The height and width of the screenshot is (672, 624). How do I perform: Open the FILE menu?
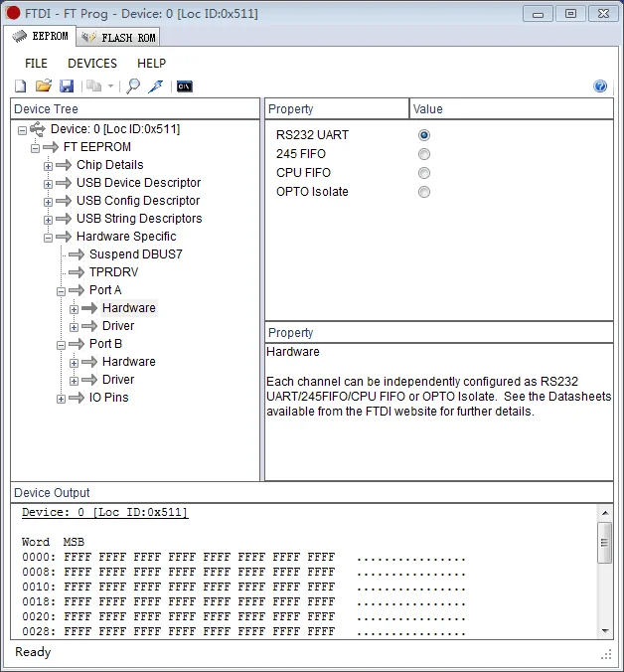tap(36, 64)
